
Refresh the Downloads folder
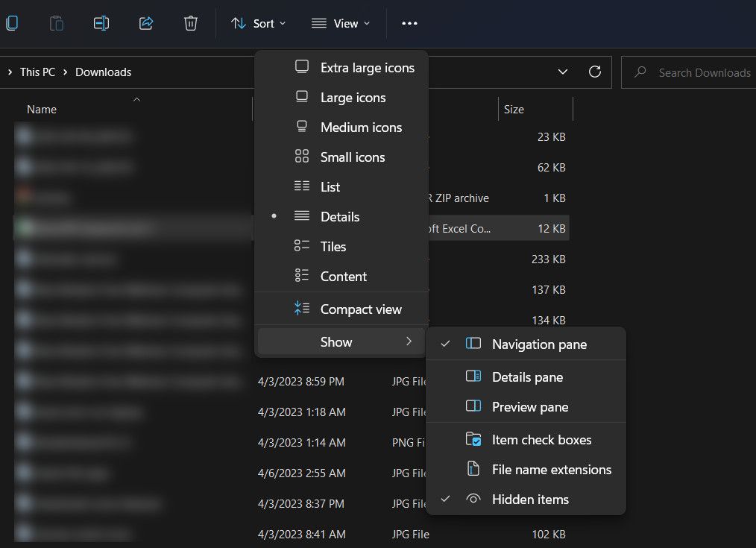coord(595,72)
